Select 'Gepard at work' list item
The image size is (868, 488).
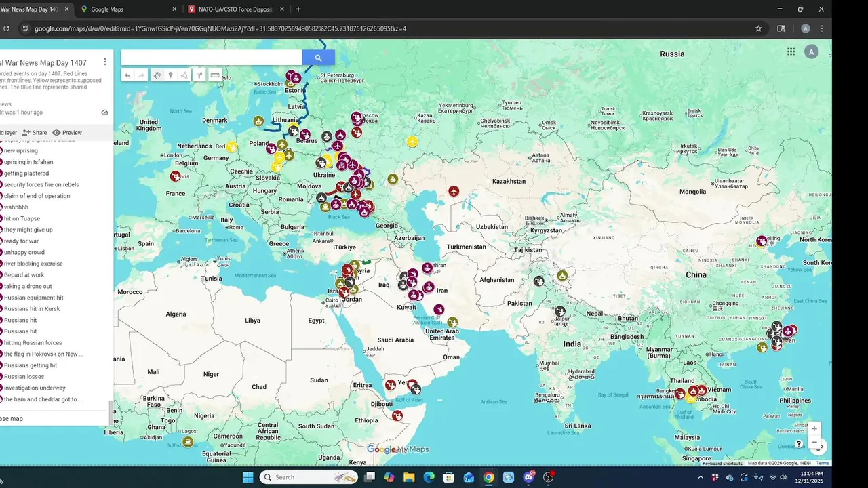pos(24,275)
